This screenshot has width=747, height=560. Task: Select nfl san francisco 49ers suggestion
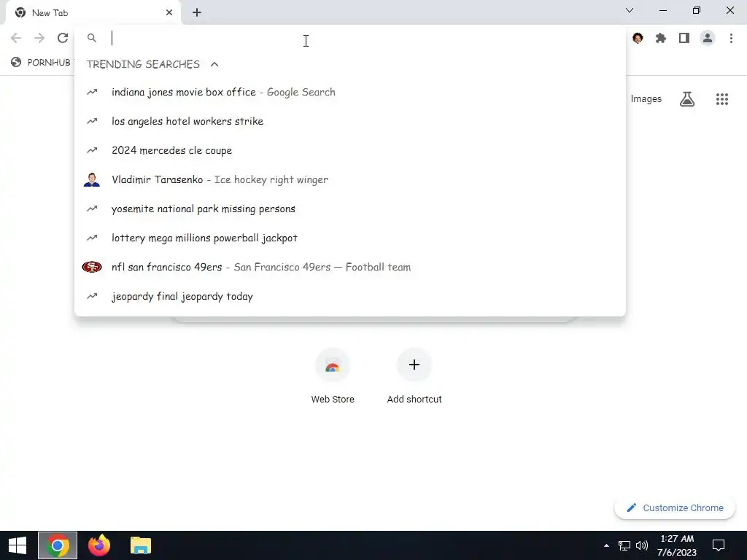tap(350, 267)
